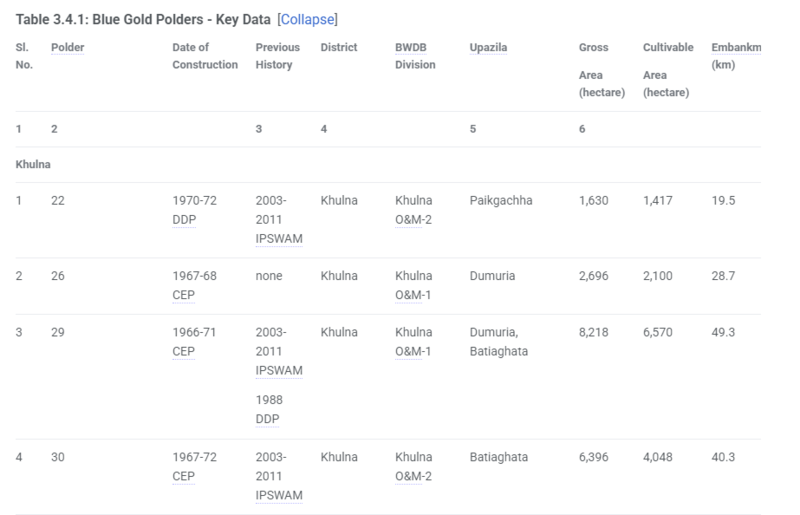The height and width of the screenshot is (515, 800).
Task: Click O&M-2 abbreviation in polder 22 row
Action: point(413,219)
